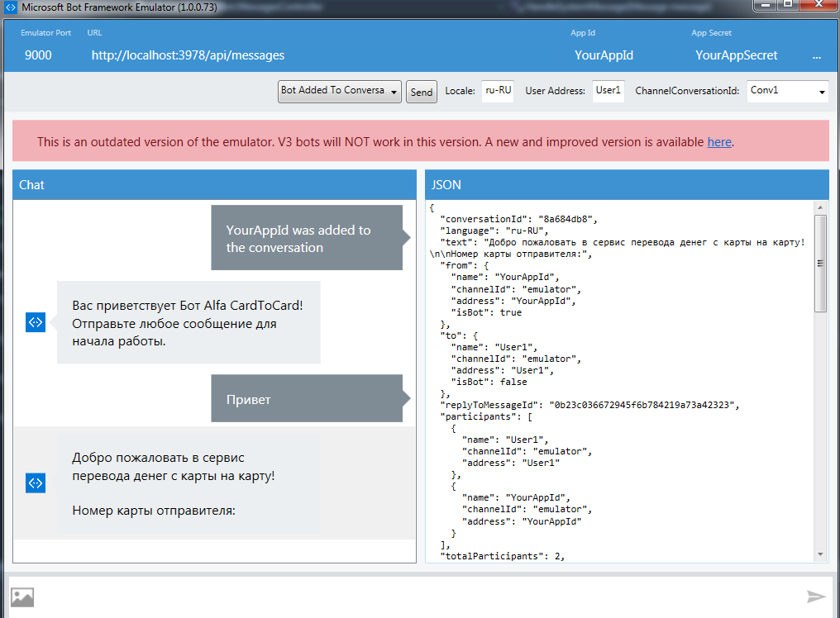This screenshot has height=618, width=840.
Task: Click the App Id value YourAppId
Action: pos(604,55)
